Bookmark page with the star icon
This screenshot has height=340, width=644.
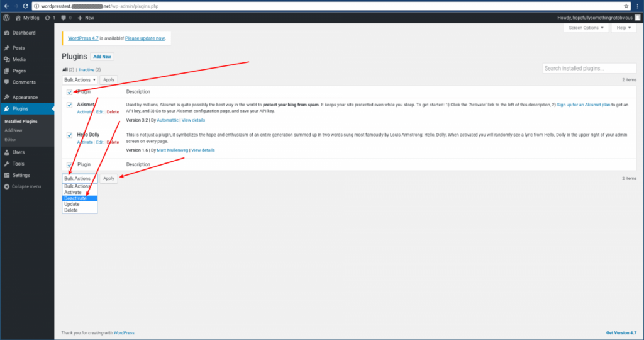pyautogui.click(x=626, y=6)
